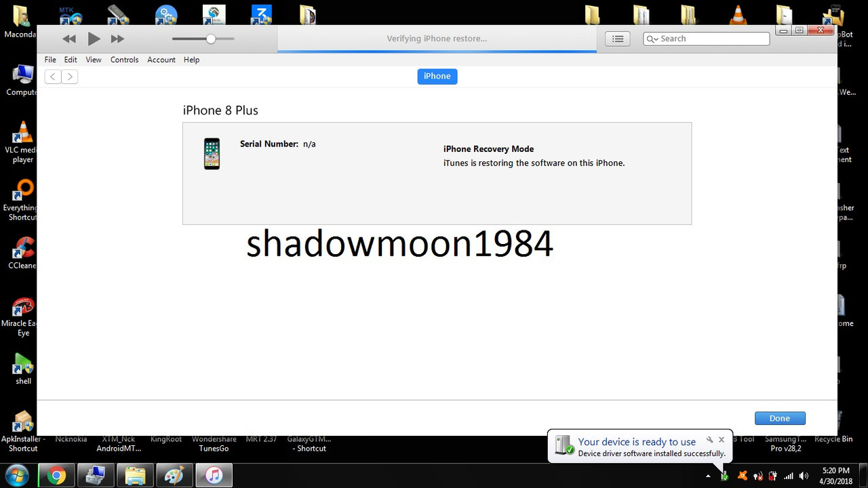Click the speaker volume tray icon
The image size is (868, 488).
pos(804,476)
